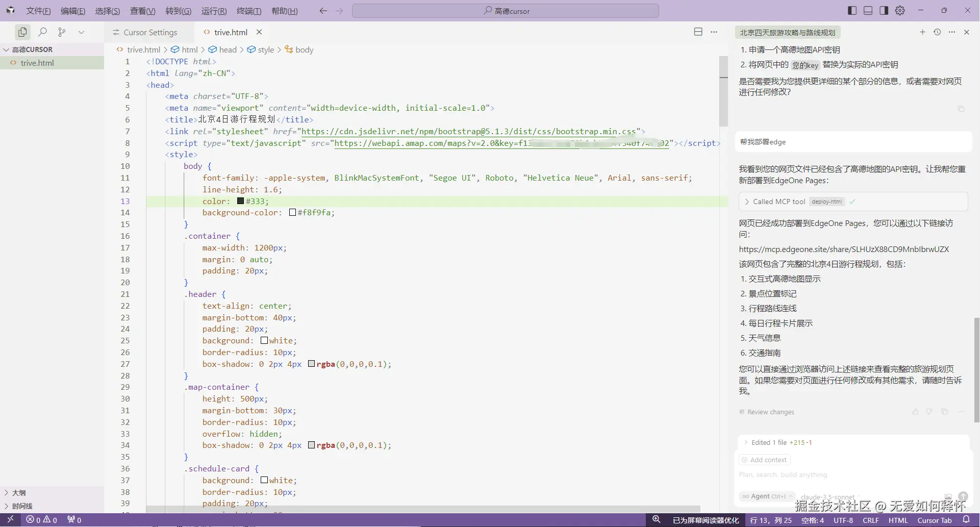Open the mcp.edgeone.site share link

click(x=844, y=249)
